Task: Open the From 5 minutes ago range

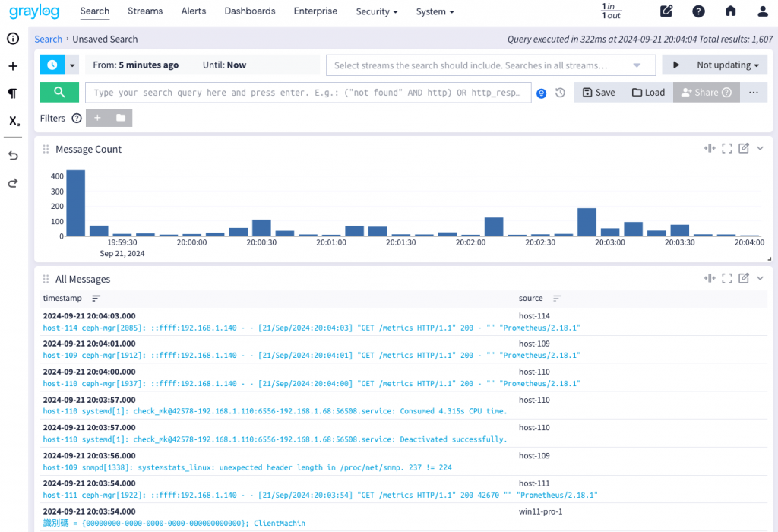Action: 135,65
